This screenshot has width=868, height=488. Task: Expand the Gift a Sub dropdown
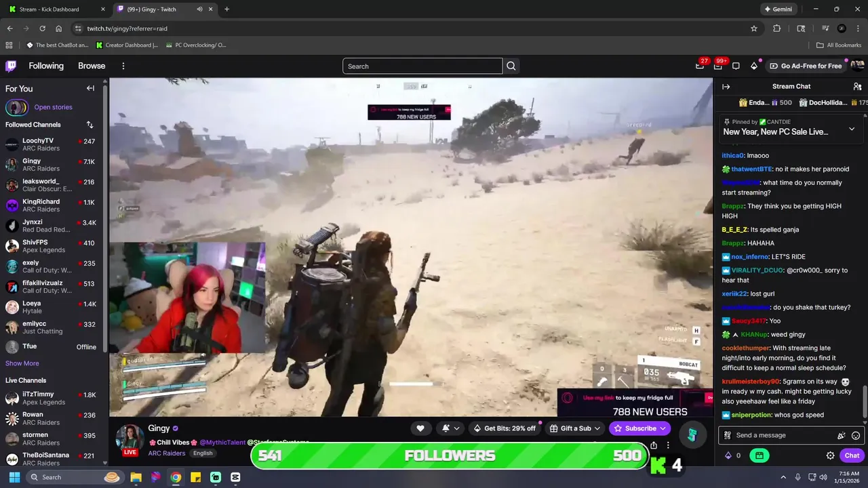click(x=575, y=428)
